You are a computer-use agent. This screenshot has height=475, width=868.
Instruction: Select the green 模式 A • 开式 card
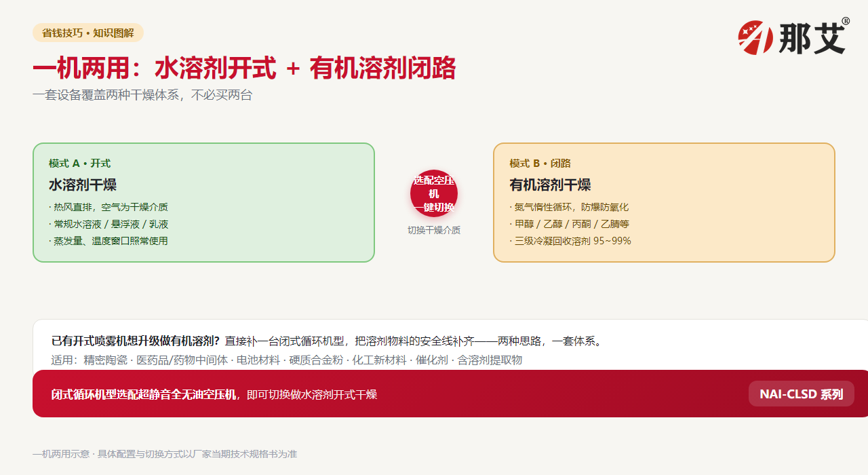pyautogui.click(x=203, y=202)
